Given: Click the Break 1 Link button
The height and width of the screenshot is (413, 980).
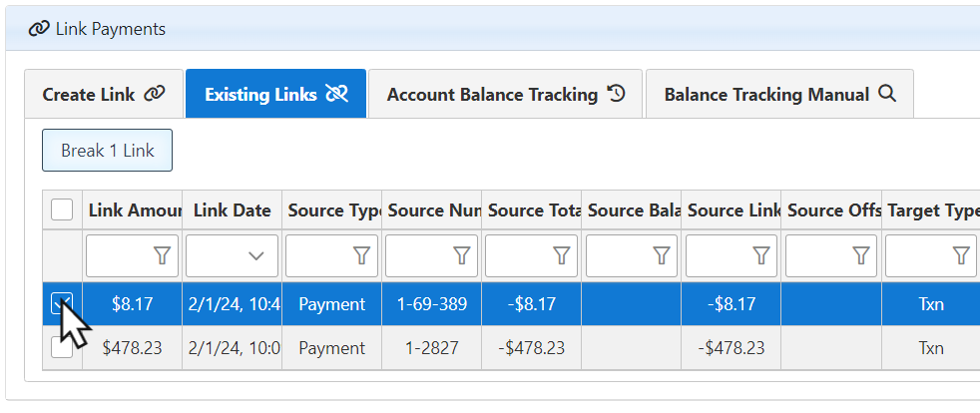Looking at the screenshot, I should [x=107, y=151].
